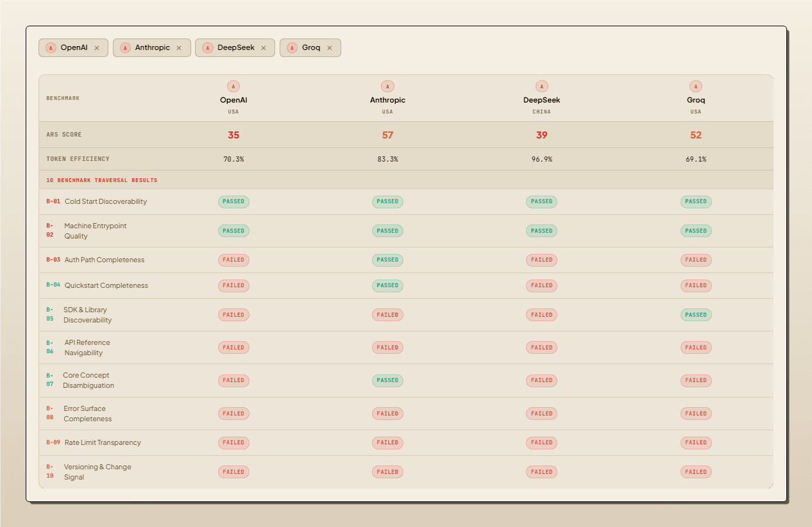
Task: Select the Core Concept Disambiguation row label
Action: 89,380
